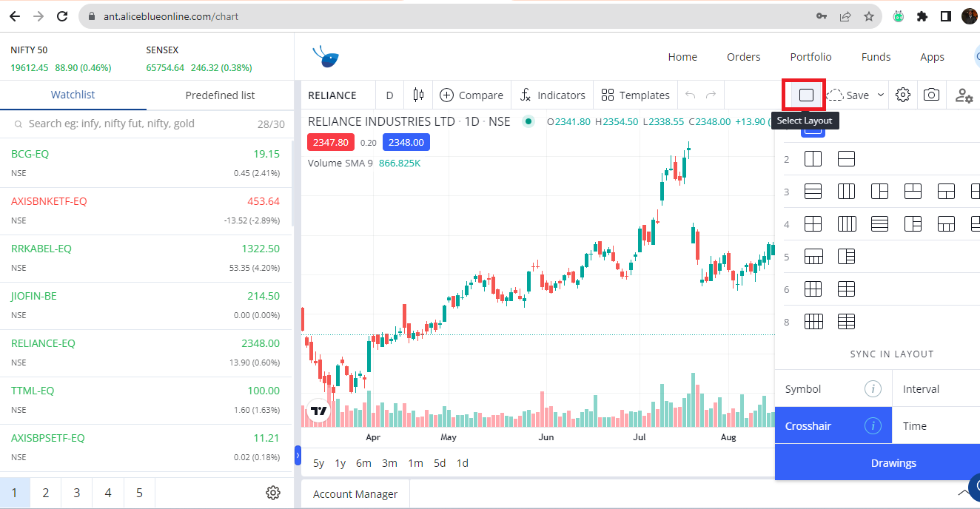This screenshot has width=980, height=509.
Task: Toggle Drawings sync in layout
Action: pos(877,463)
